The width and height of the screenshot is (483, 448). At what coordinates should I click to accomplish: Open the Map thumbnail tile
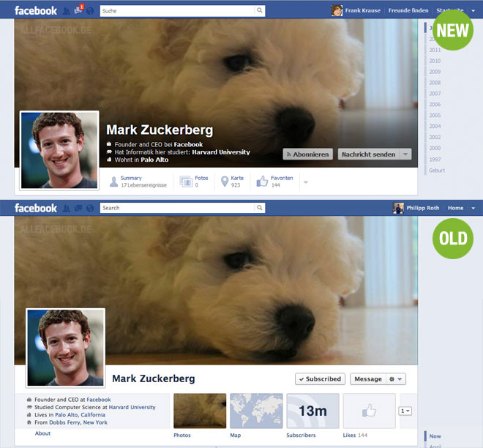click(256, 411)
